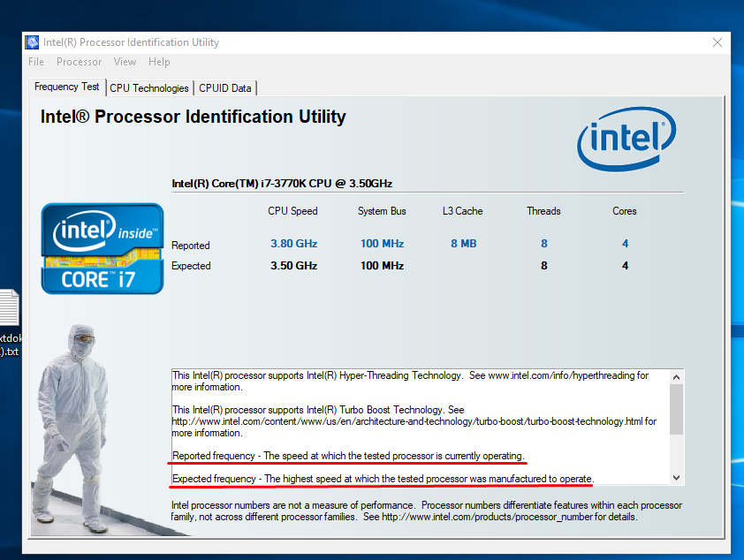This screenshot has width=744, height=560.
Task: Click the reported CPU speed 3.80 GHz
Action: (293, 244)
